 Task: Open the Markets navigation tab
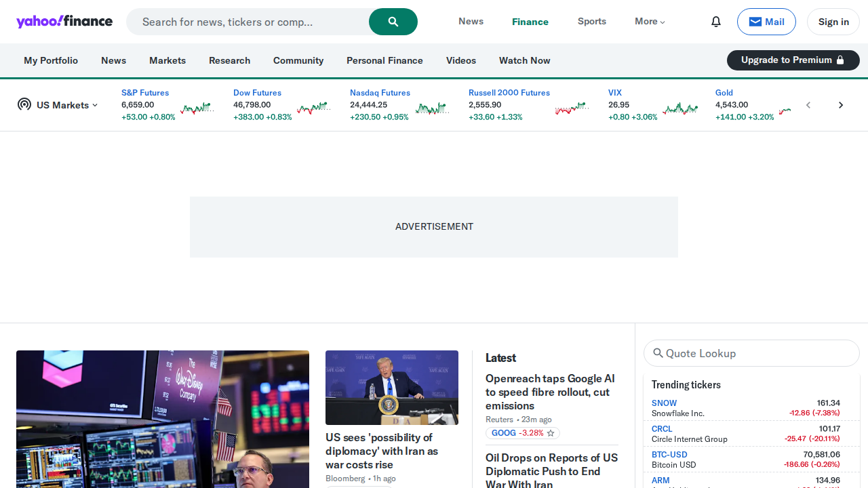point(167,60)
